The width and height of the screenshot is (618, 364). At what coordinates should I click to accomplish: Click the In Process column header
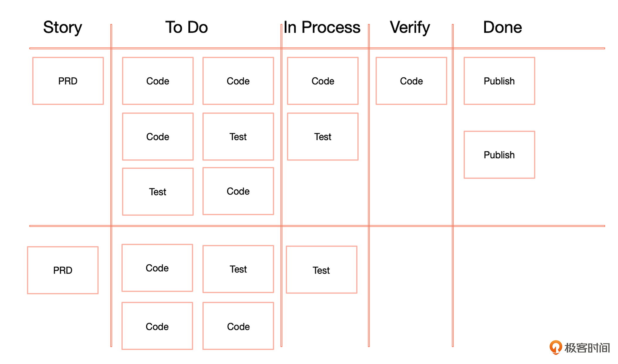(x=322, y=28)
